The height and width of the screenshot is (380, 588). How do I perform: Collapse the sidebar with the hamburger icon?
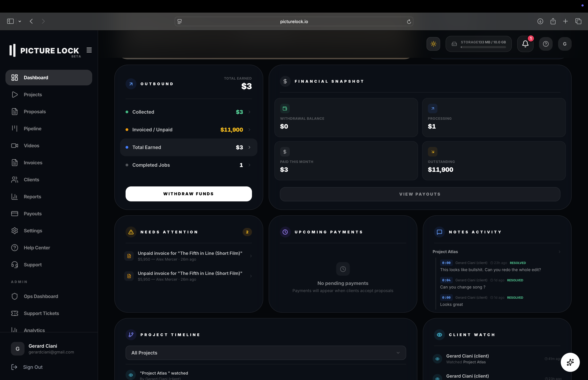tap(89, 50)
